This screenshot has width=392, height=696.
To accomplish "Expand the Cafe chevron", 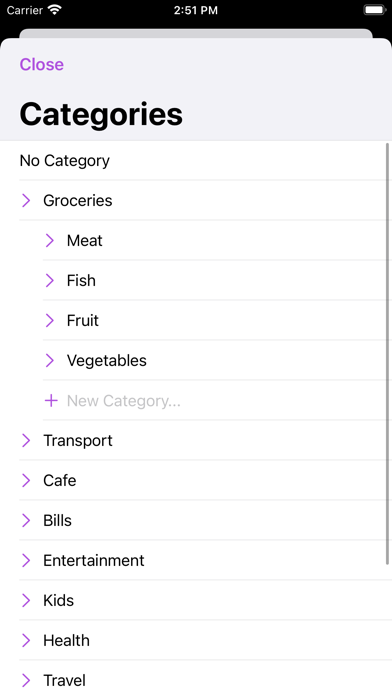I will [x=26, y=480].
